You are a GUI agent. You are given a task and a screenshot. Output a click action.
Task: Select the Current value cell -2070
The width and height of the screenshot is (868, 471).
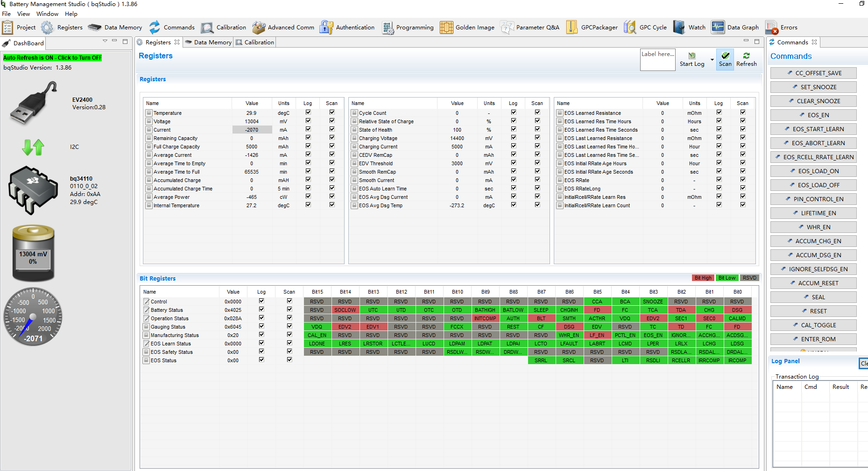pyautogui.click(x=252, y=130)
